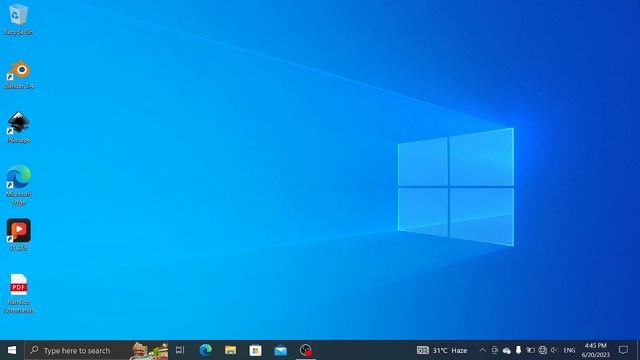Switch the ENG input language indicator
The width and height of the screenshot is (640, 360).
(x=569, y=350)
